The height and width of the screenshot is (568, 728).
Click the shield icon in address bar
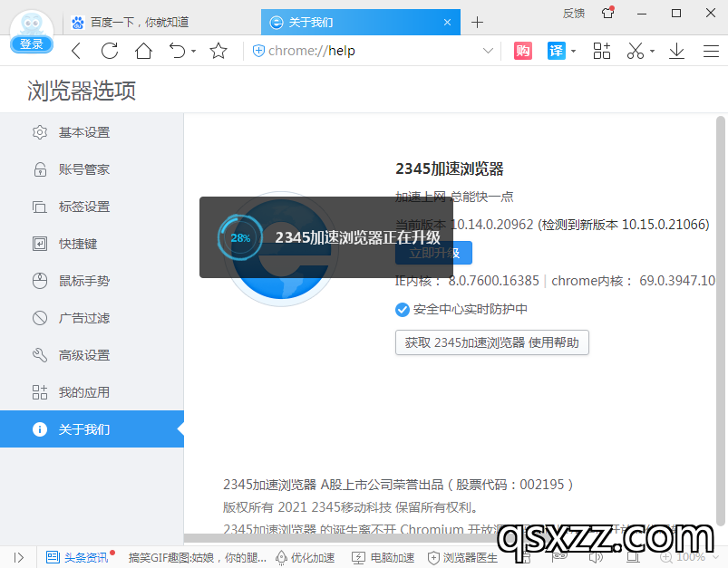[x=258, y=51]
